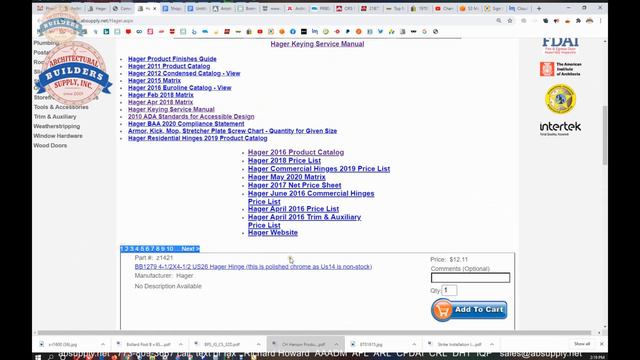Open Hager 2015 Matrix link
The image size is (640, 360).
(154, 80)
